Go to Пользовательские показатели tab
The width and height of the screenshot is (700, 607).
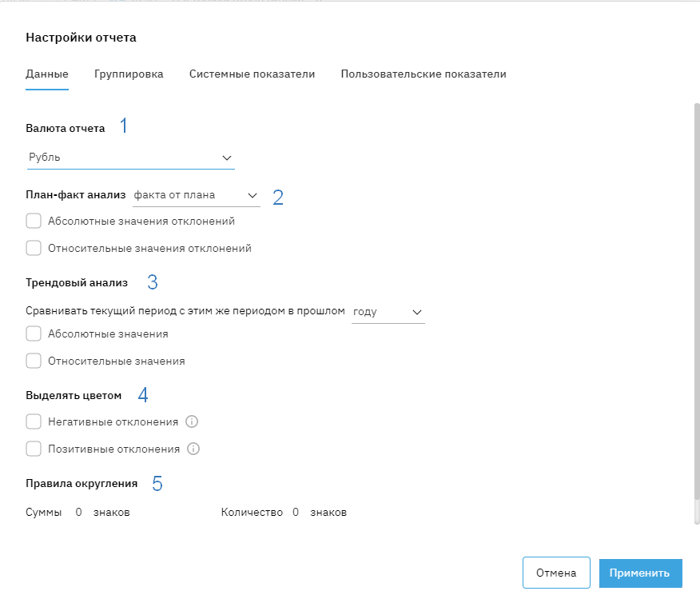pyautogui.click(x=424, y=74)
